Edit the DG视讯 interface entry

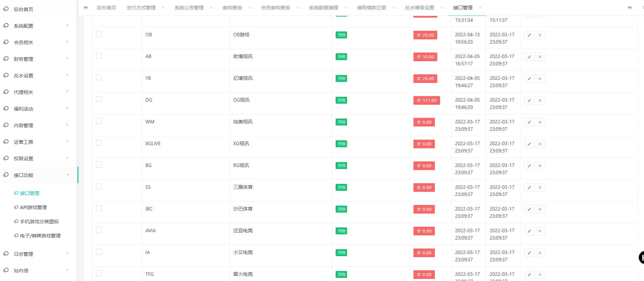(529, 101)
